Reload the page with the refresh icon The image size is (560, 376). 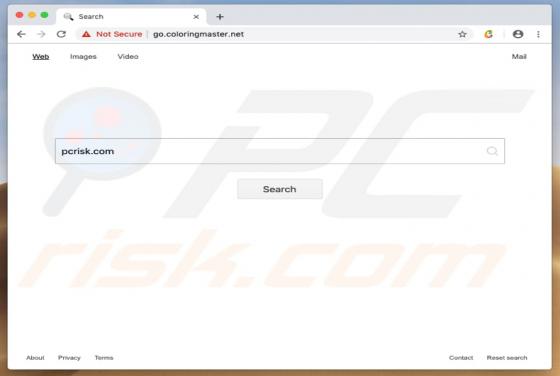pyautogui.click(x=61, y=34)
